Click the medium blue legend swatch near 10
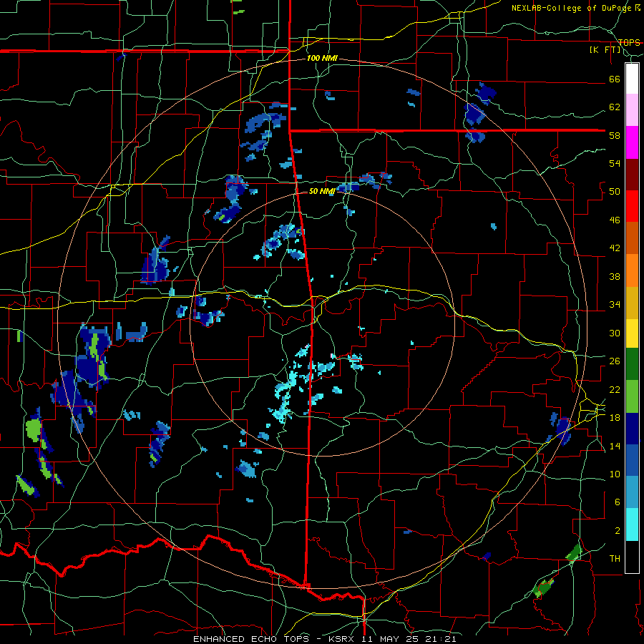 [x=632, y=460]
